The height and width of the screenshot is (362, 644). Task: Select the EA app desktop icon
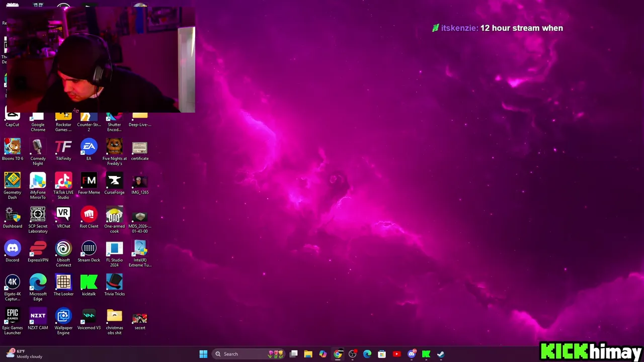click(89, 150)
